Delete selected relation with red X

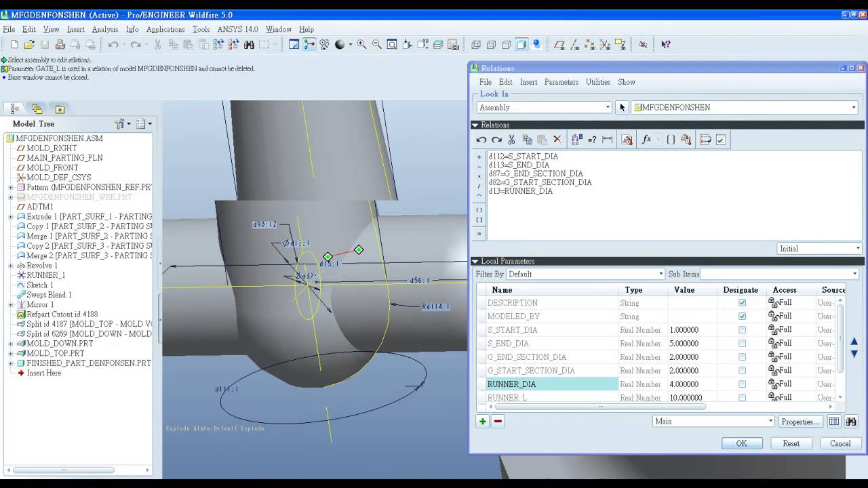click(557, 140)
